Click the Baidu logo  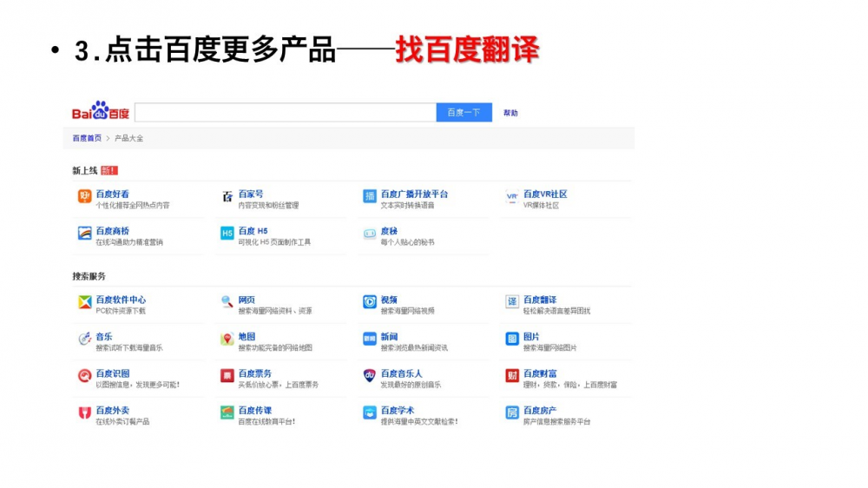100,112
